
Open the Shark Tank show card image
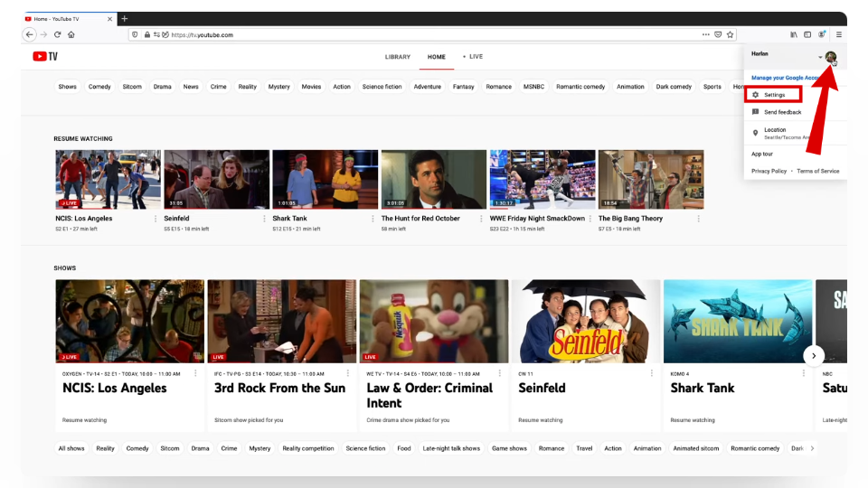pos(738,321)
